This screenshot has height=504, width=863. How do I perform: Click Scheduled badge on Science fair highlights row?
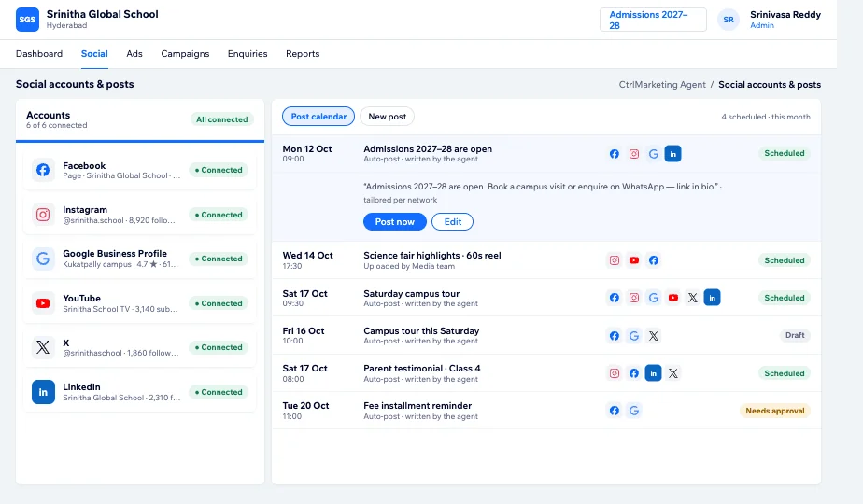(x=785, y=260)
